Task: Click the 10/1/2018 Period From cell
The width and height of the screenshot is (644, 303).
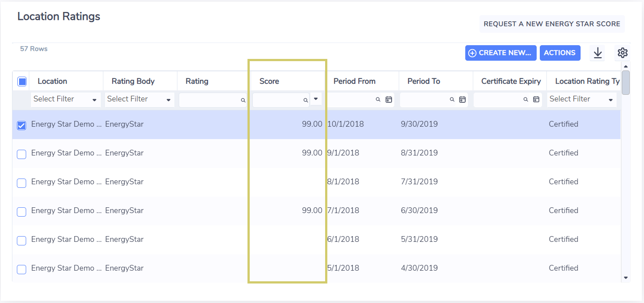Action: tap(346, 124)
